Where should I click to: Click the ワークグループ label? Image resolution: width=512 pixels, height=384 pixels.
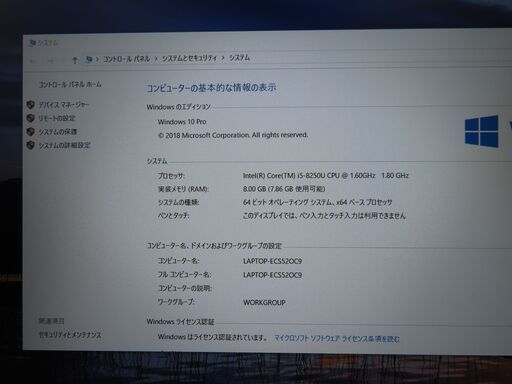(x=176, y=302)
